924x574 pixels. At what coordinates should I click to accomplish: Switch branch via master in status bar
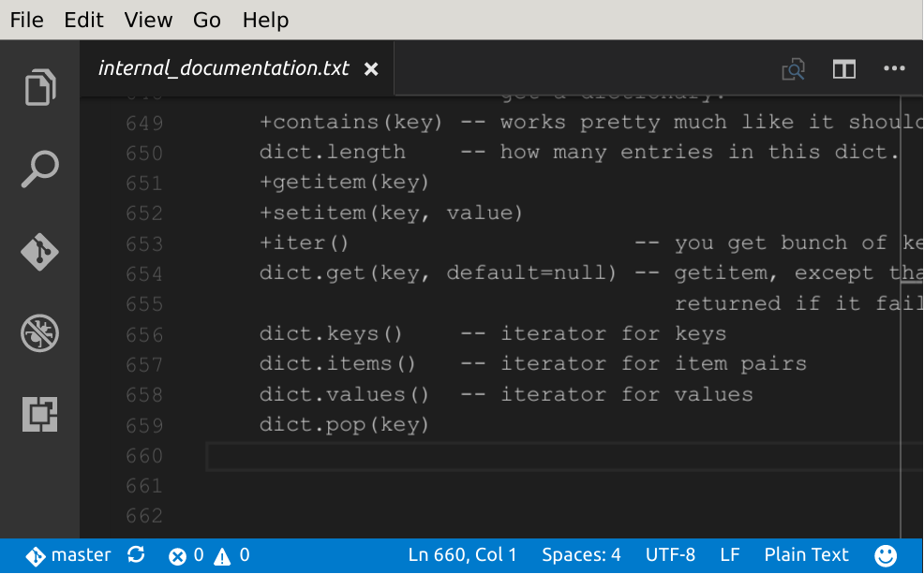68,555
